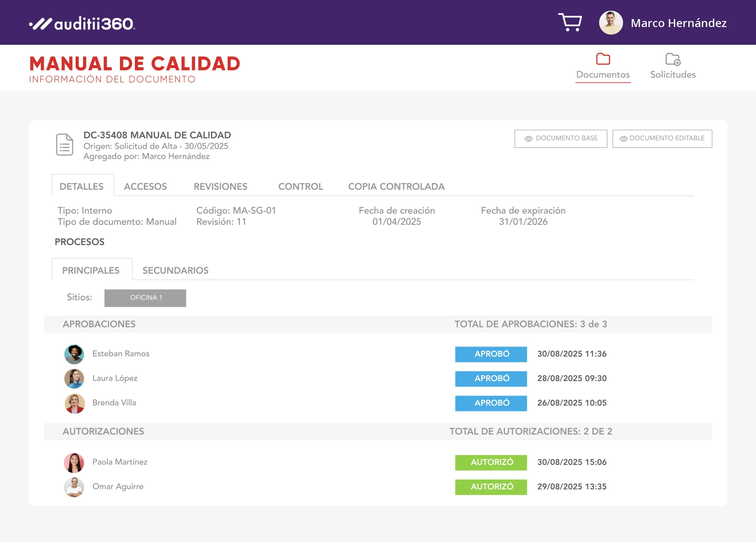Click Paola Martínez avatar
The height and width of the screenshot is (542, 756).
coord(74,462)
